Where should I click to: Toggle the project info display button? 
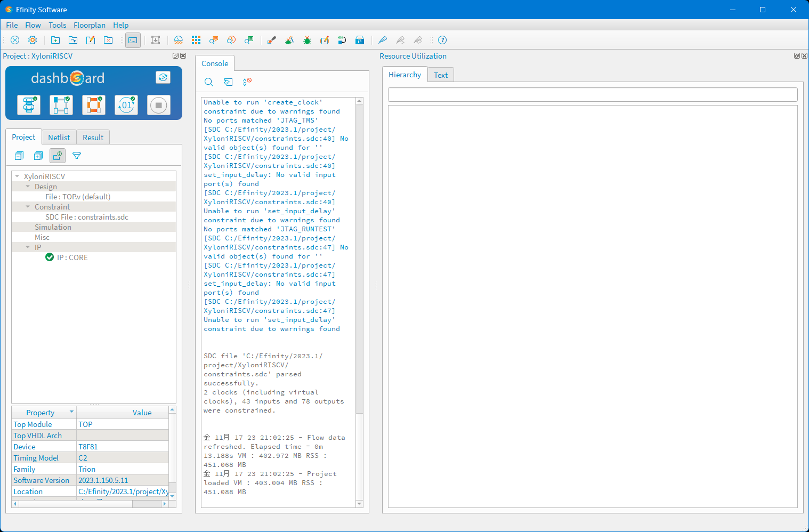[58, 156]
